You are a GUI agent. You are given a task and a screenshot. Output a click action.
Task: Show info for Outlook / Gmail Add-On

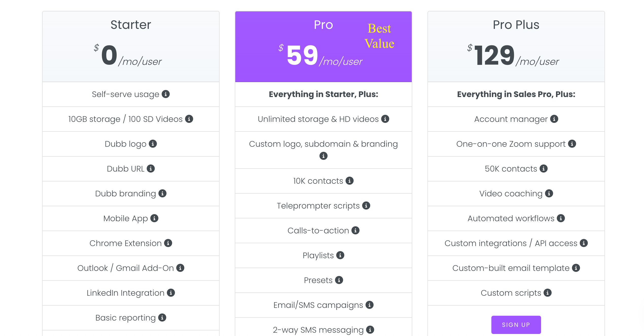(180, 268)
